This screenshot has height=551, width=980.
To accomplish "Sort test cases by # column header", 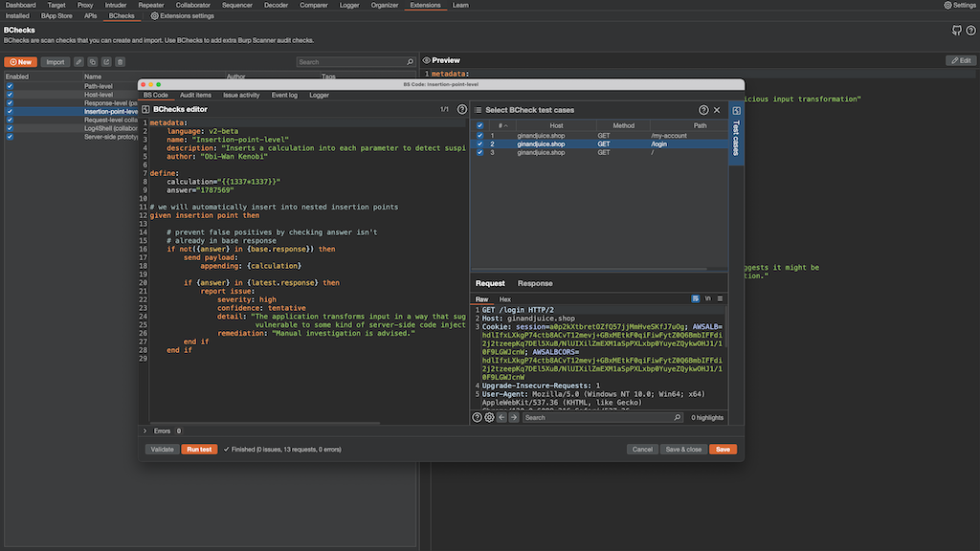I will pos(503,125).
